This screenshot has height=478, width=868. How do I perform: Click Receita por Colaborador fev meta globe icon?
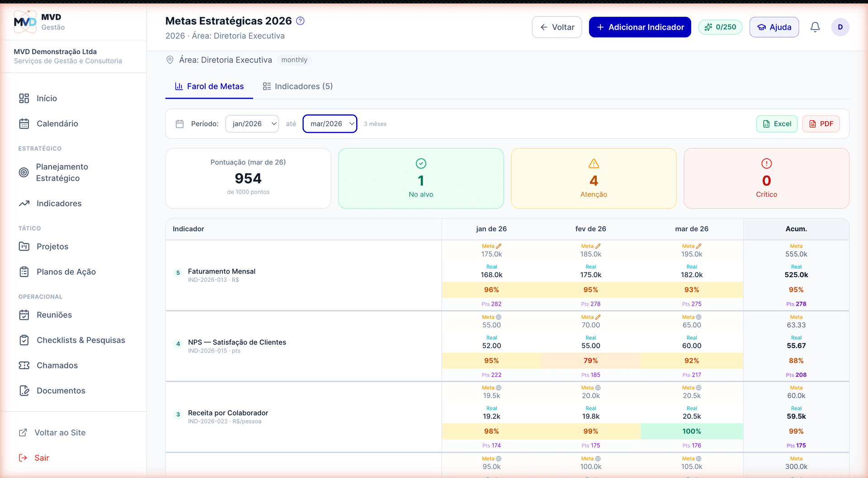click(598, 388)
